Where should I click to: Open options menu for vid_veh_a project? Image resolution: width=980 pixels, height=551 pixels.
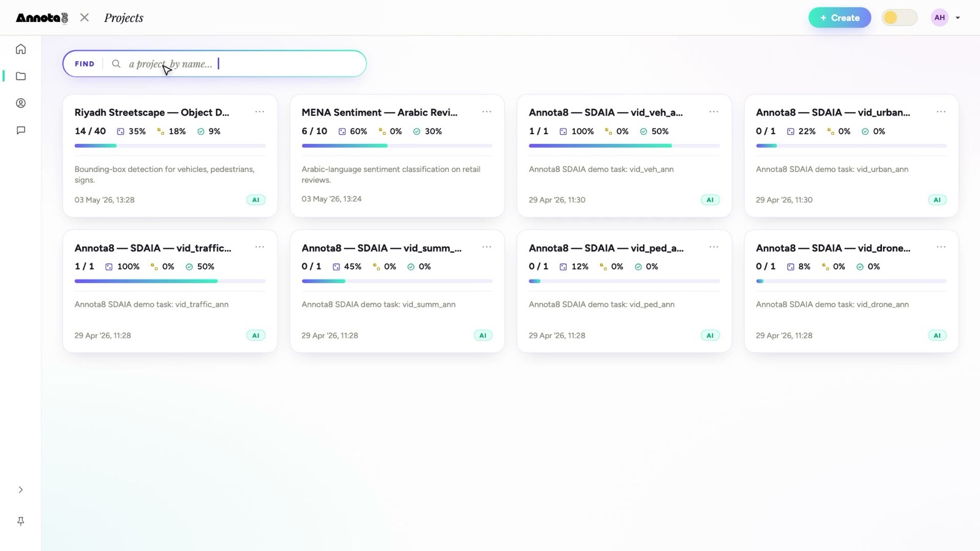(x=714, y=112)
